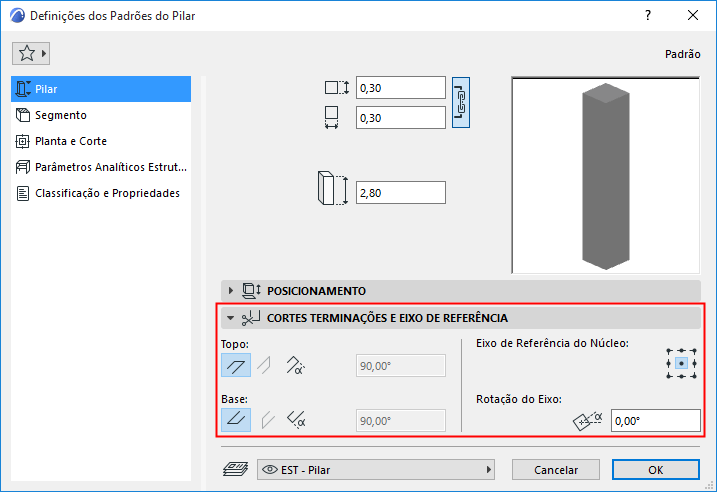Viewport: 717px width, 492px height.
Task: Collapse the Cortes Terminações panel
Action: tap(230, 318)
